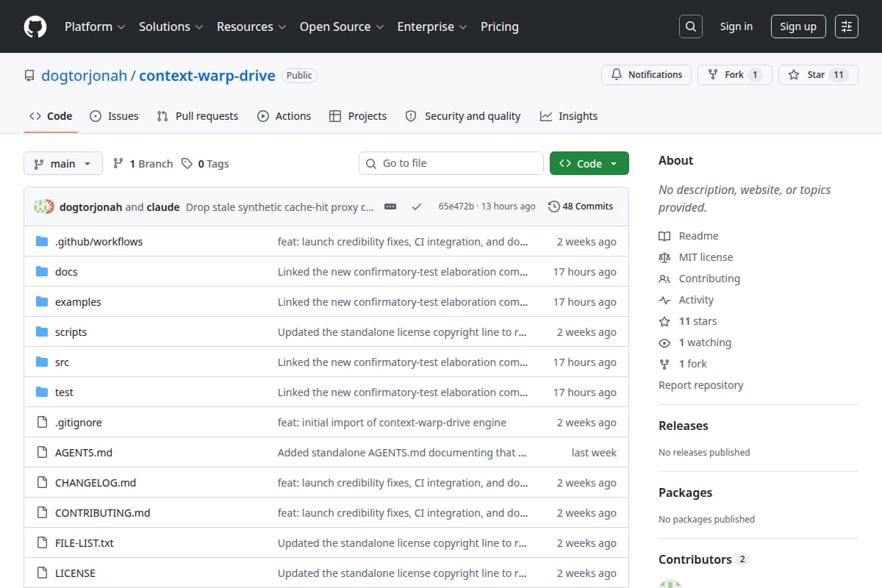Click folder icon of examples row
Viewport: 882px width, 588px height.
(x=42, y=302)
